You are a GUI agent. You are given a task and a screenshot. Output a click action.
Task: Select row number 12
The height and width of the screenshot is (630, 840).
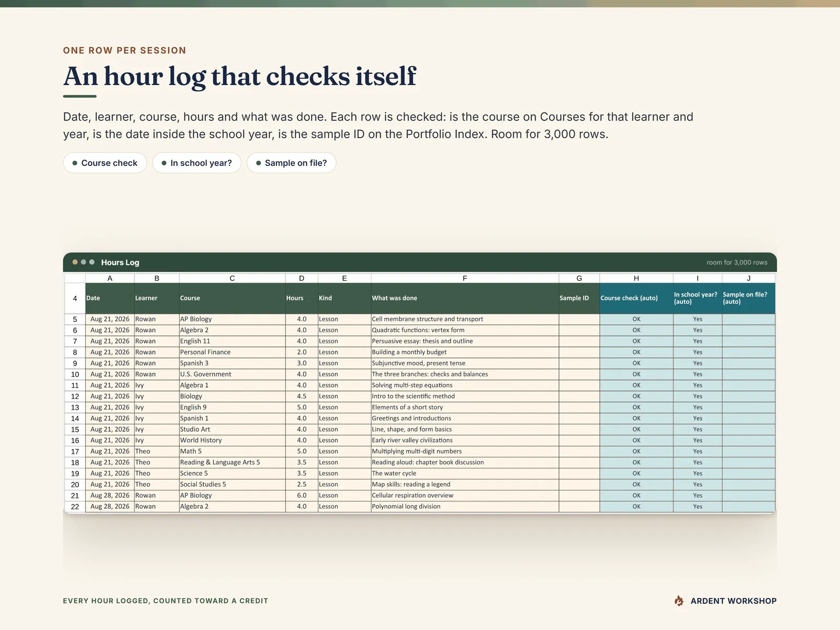pos(75,396)
